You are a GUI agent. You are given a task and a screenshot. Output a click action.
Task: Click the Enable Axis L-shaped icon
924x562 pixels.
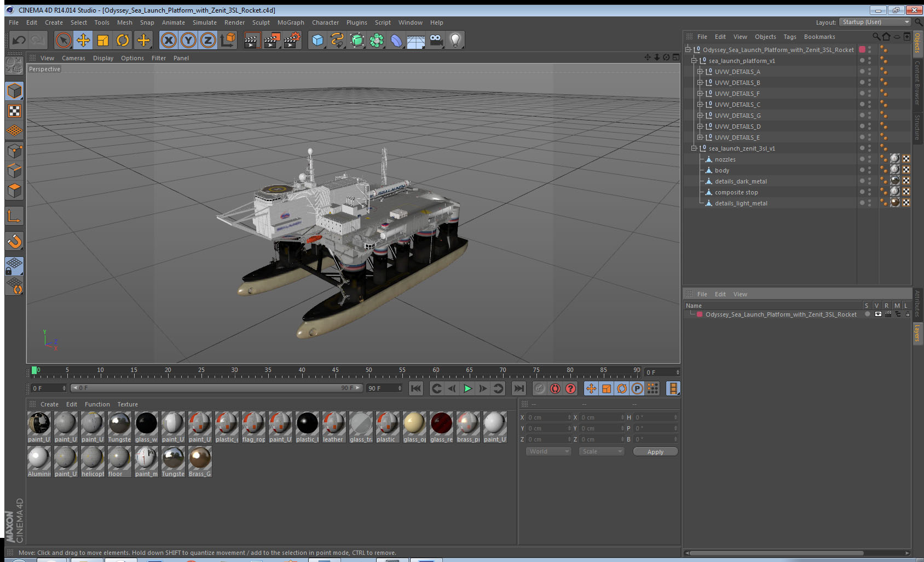point(14,216)
